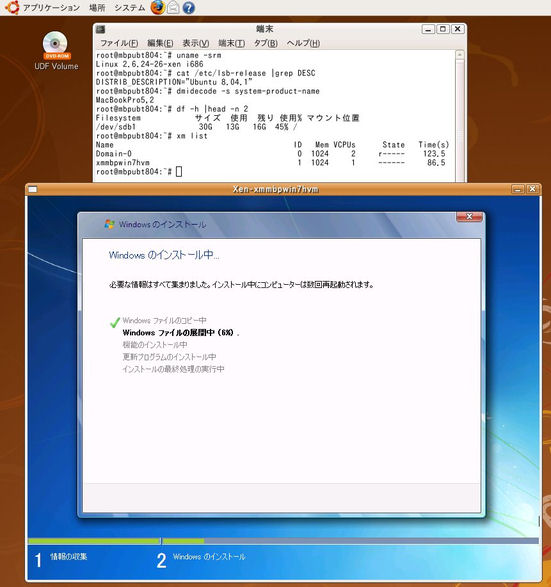Open the terminal 表示(V) menu
551x587 pixels.
[x=196, y=43]
